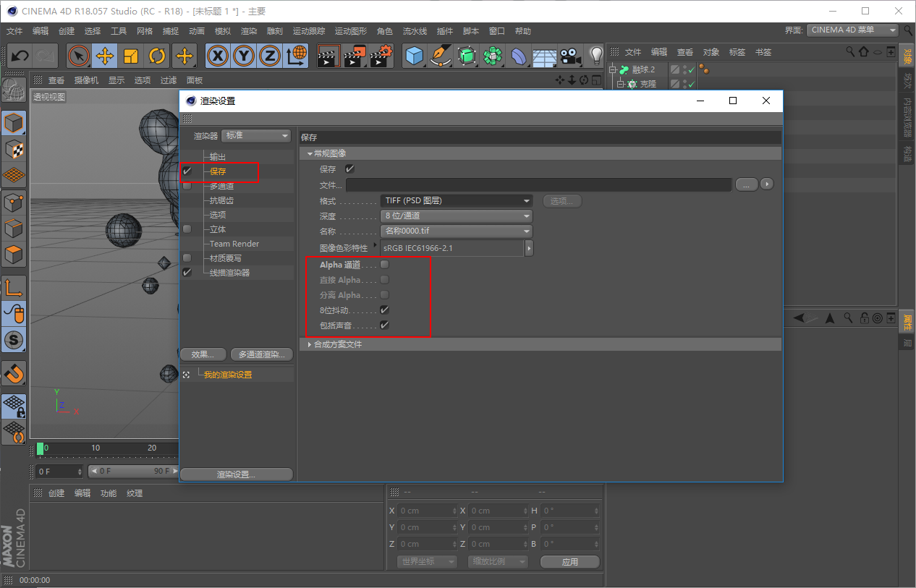The height and width of the screenshot is (588, 916).
Task: Enable 分离 Alpha checkbox
Action: (x=385, y=295)
